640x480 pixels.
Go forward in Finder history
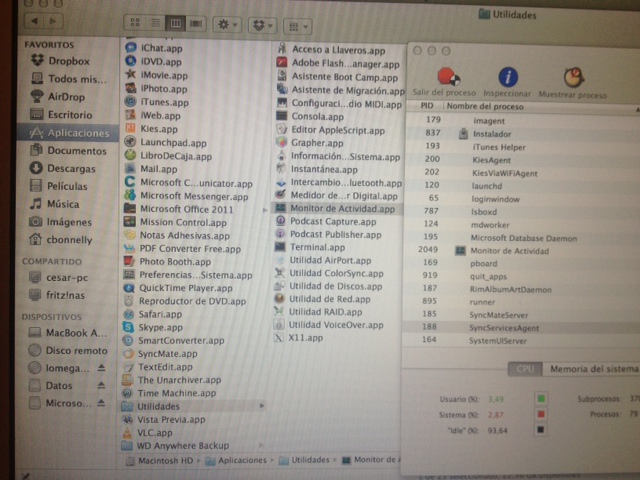(53, 20)
